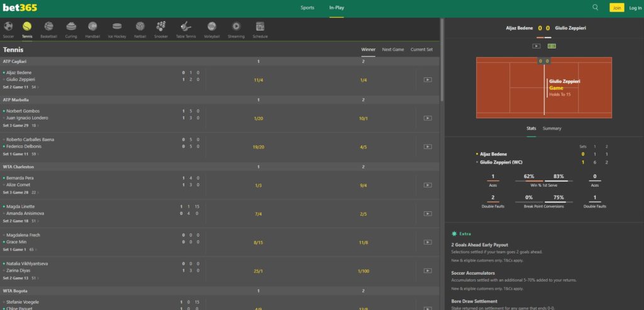
Task: Open the Snooker balls icon
Action: [161, 26]
